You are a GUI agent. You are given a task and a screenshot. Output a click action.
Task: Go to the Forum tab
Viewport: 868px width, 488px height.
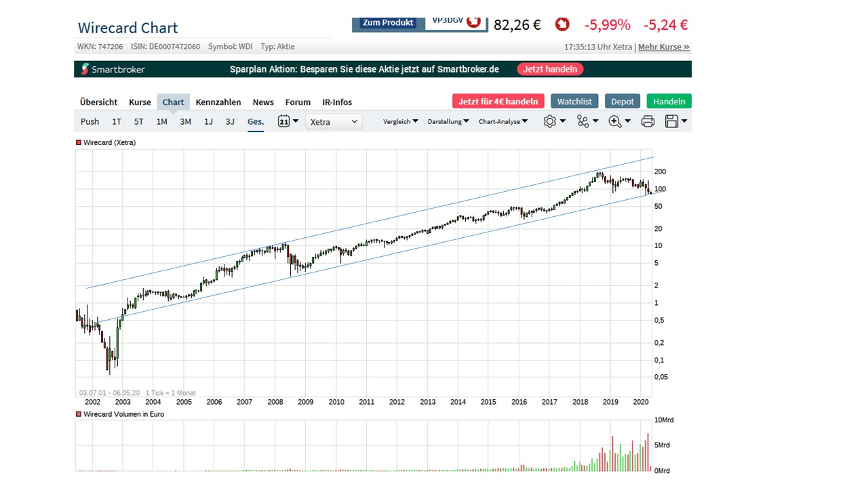[x=298, y=102]
